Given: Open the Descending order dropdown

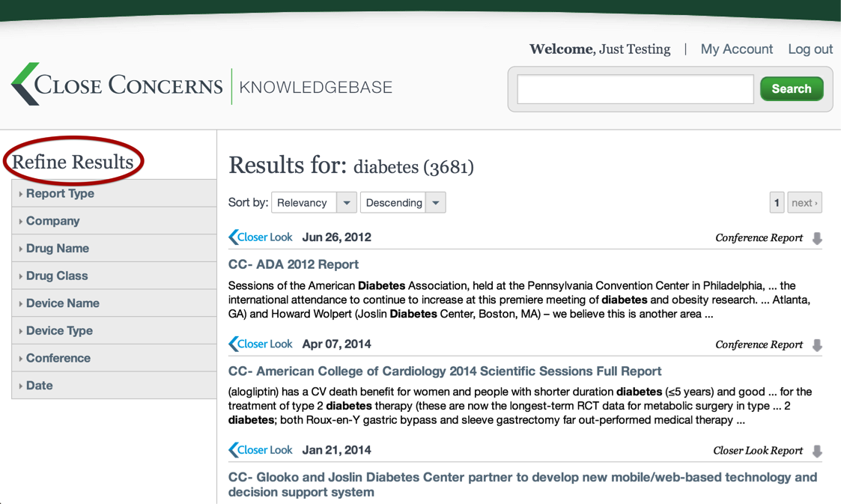Looking at the screenshot, I should click(x=403, y=203).
